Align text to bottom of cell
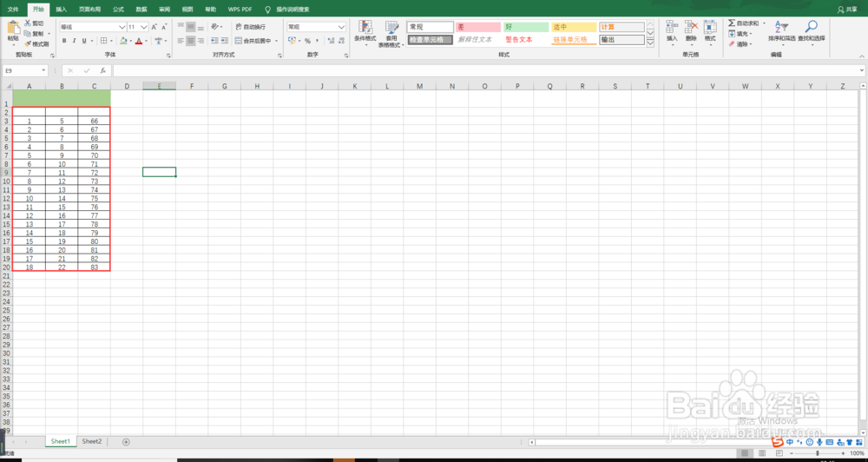The width and height of the screenshot is (868, 462). [201, 27]
